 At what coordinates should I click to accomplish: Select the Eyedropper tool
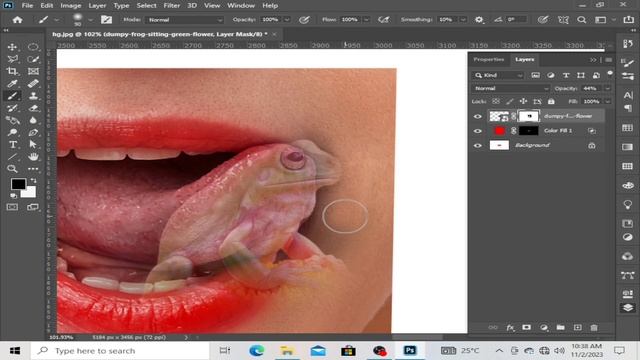click(x=12, y=84)
